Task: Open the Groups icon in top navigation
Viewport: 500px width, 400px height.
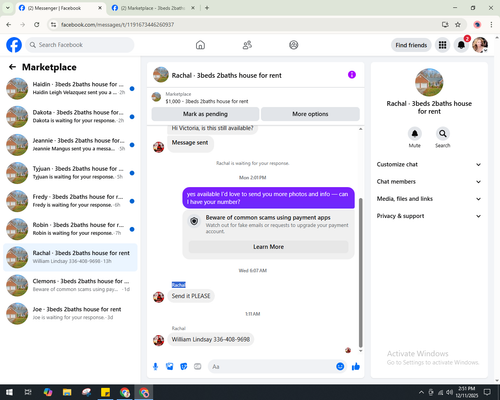Action: (x=294, y=45)
